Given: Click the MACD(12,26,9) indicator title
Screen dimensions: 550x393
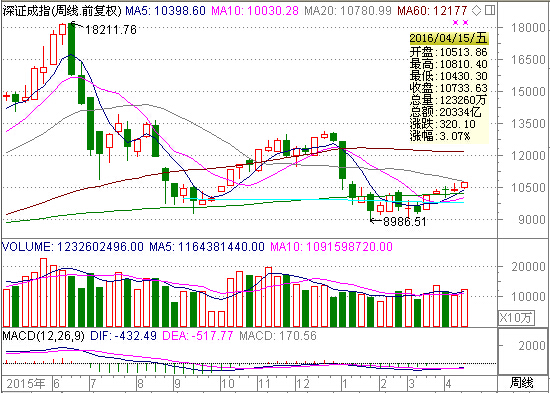Looking at the screenshot, I should coord(43,336).
